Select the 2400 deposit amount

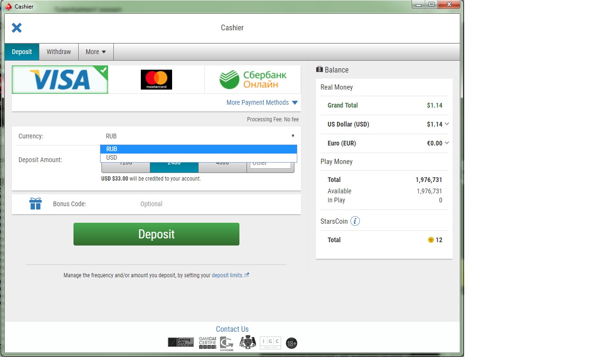[174, 167]
